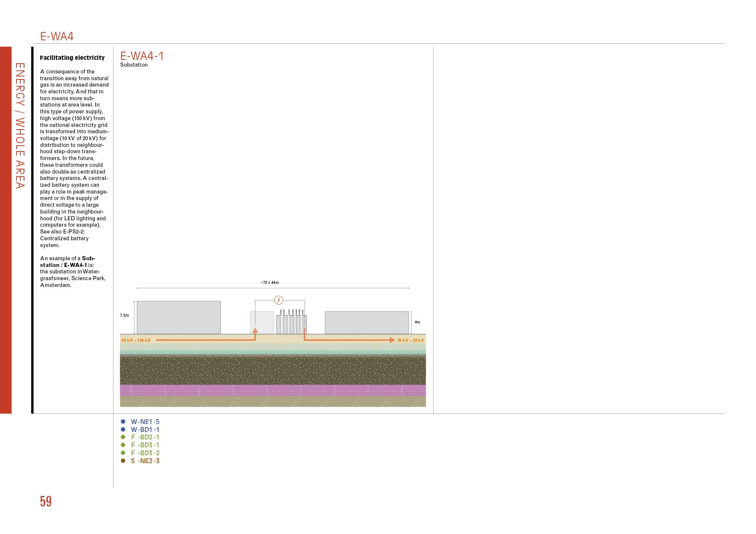Click the Energy / Whole Area side tab
756x534 pixels.
(x=20, y=126)
